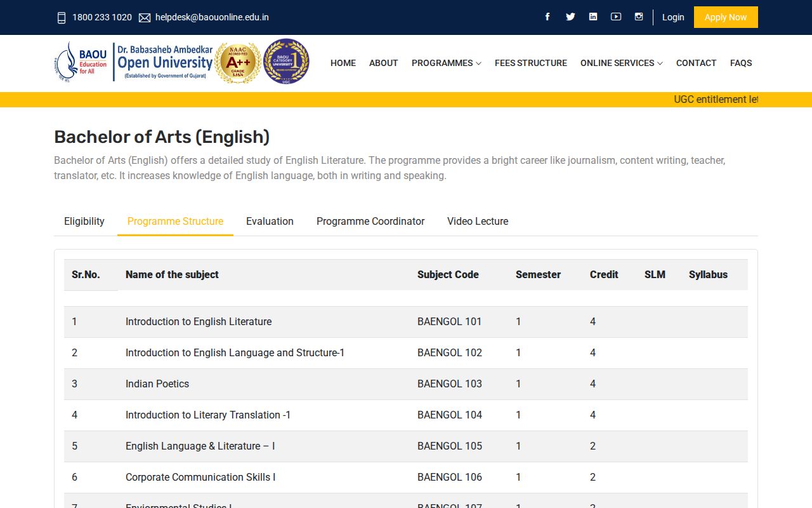Click subject code BAENGOL 106
This screenshot has height=508, width=812.
tap(450, 477)
